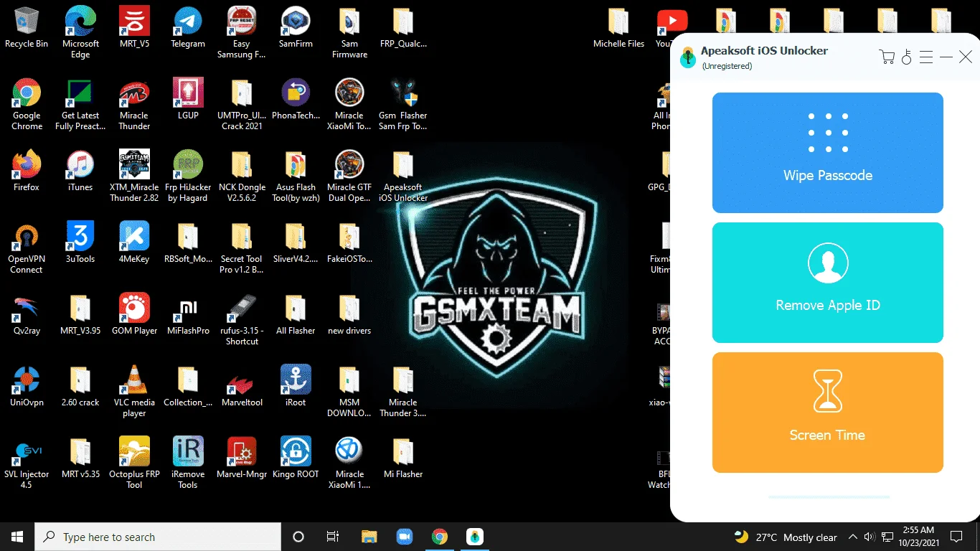This screenshot has height=551, width=980.
Task: Open the weather widget showing 27°C
Action: pos(786,537)
